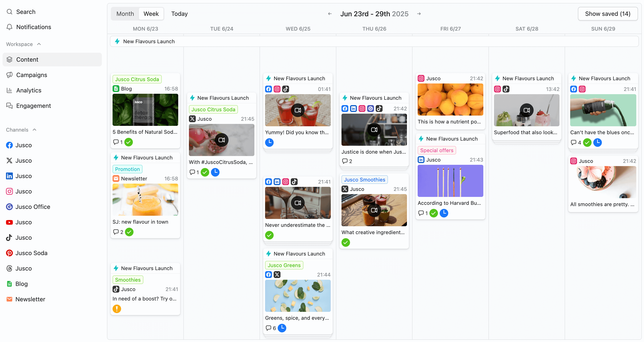
Task: Select the Threads Jusco channel
Action: (x=24, y=268)
